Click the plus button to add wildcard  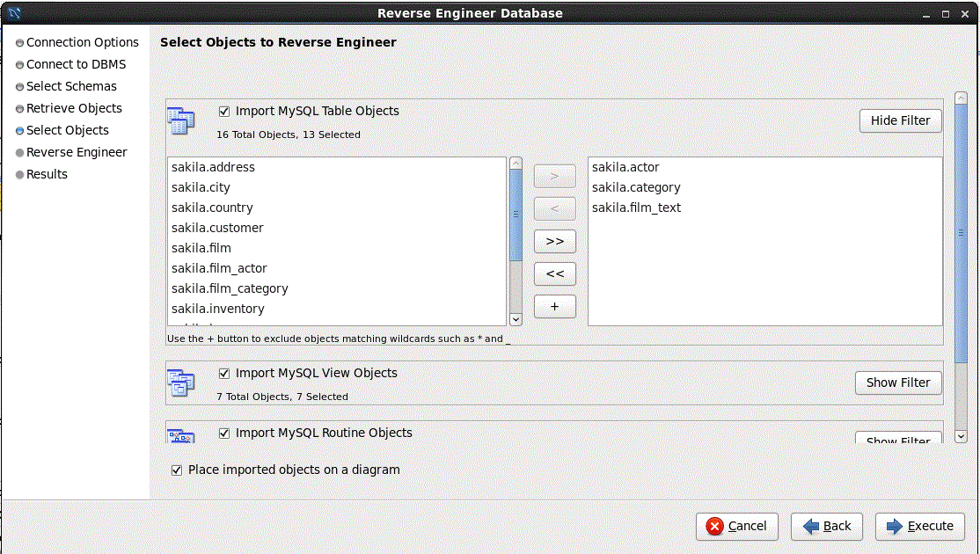[x=554, y=306]
